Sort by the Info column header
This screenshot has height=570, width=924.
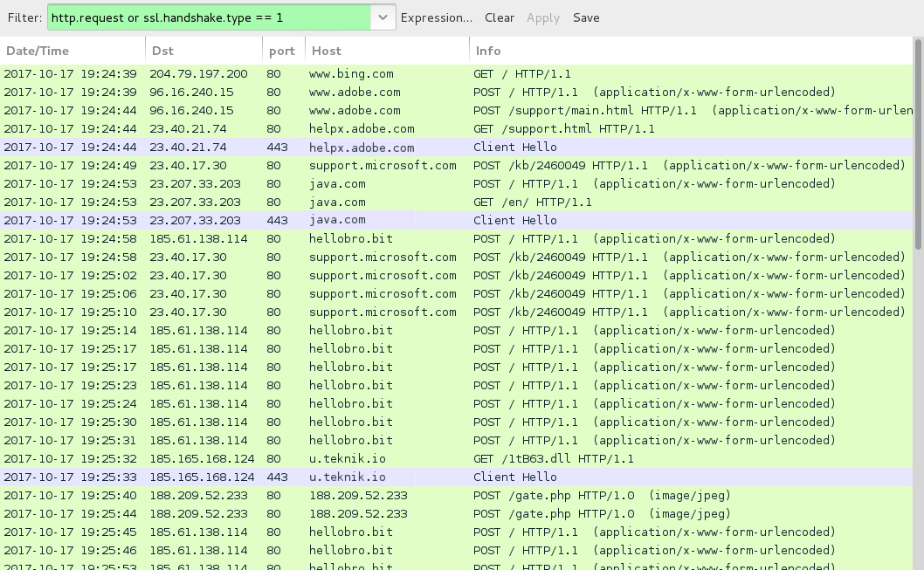pos(691,51)
